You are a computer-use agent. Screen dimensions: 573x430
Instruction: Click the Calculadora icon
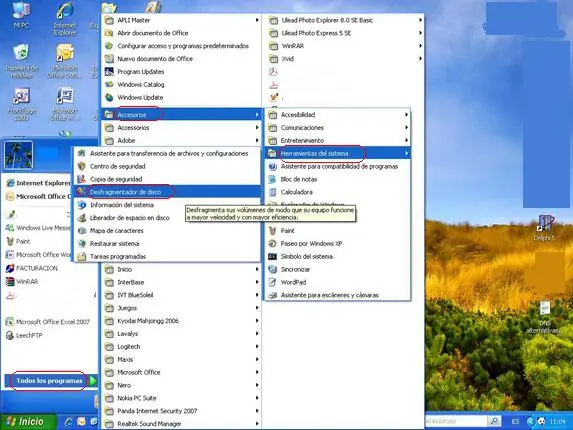[x=273, y=192]
